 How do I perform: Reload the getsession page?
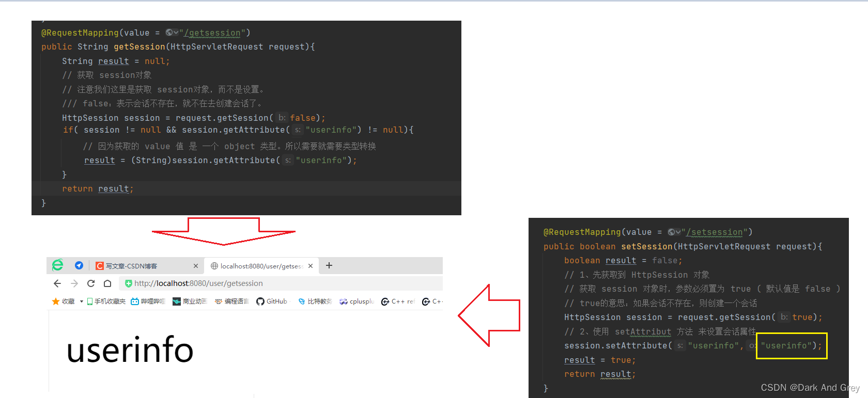pyautogui.click(x=91, y=283)
